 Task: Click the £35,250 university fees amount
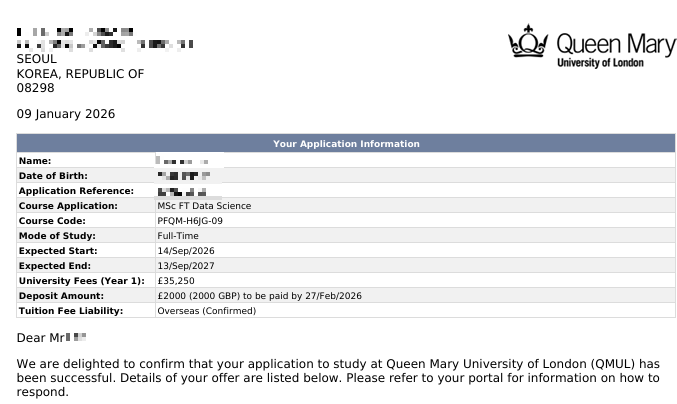coord(175,281)
